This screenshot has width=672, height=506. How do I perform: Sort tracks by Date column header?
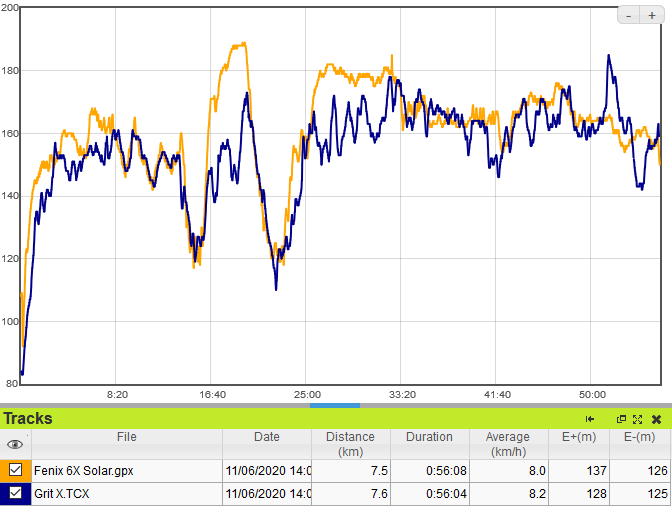[x=267, y=437]
